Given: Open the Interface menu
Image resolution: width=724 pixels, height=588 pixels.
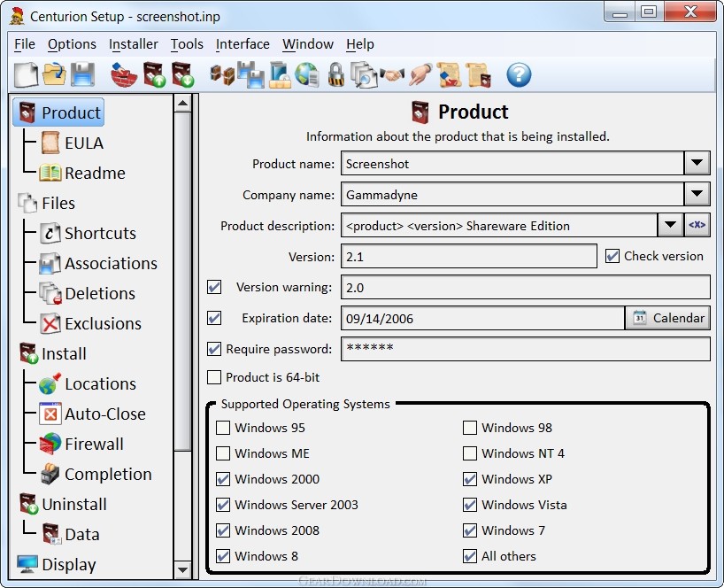Looking at the screenshot, I should [x=243, y=44].
